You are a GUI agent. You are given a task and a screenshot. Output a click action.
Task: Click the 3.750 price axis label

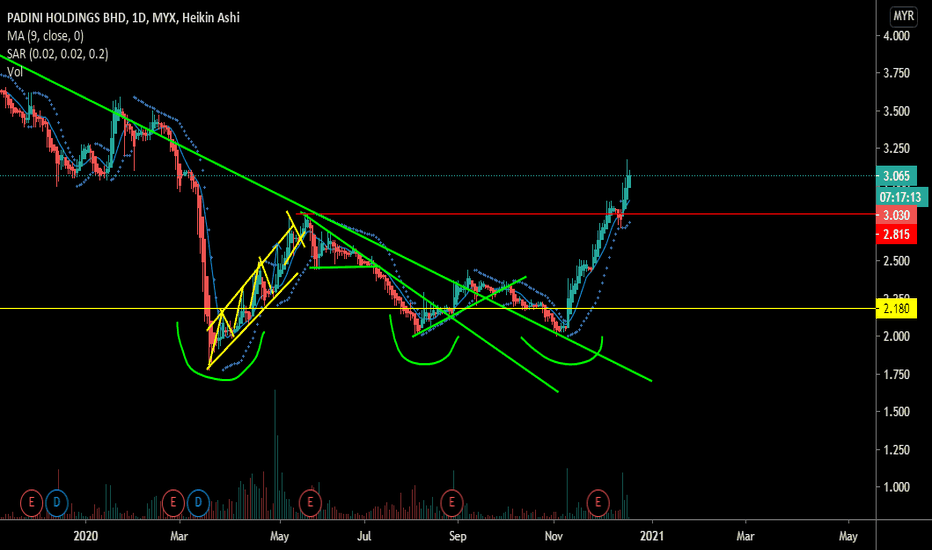pyautogui.click(x=896, y=73)
